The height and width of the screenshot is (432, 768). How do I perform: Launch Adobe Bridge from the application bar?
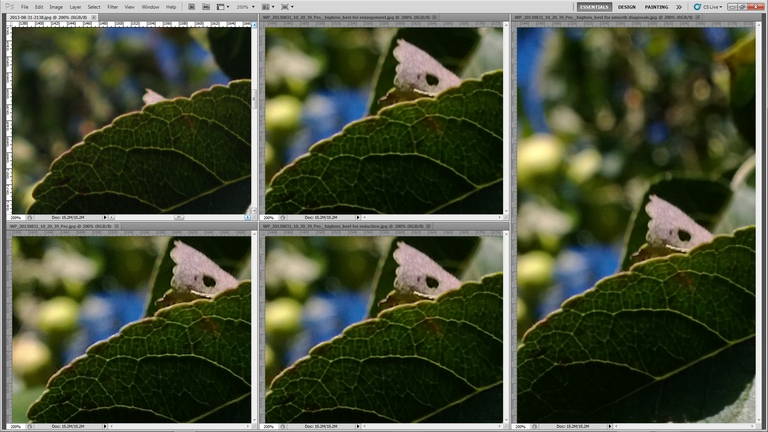pos(190,7)
